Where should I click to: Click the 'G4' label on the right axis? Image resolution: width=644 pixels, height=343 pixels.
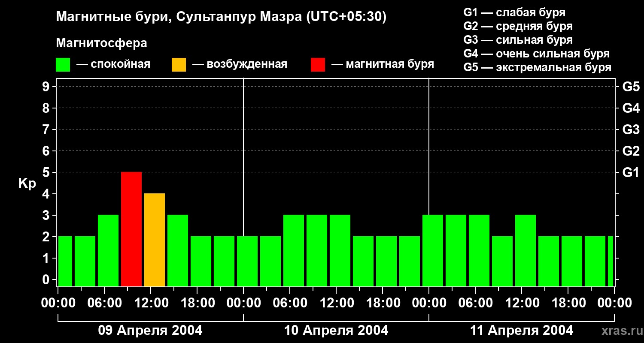tap(631, 108)
